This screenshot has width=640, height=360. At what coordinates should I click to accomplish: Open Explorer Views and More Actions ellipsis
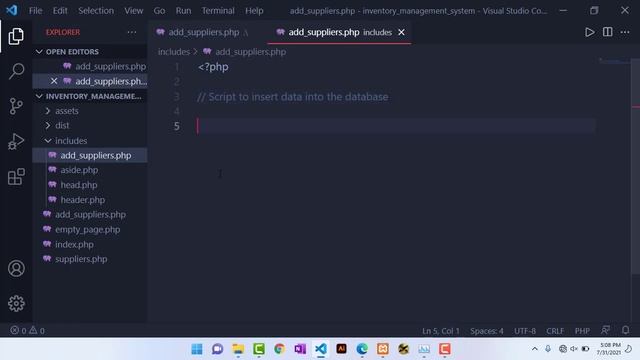[131, 32]
